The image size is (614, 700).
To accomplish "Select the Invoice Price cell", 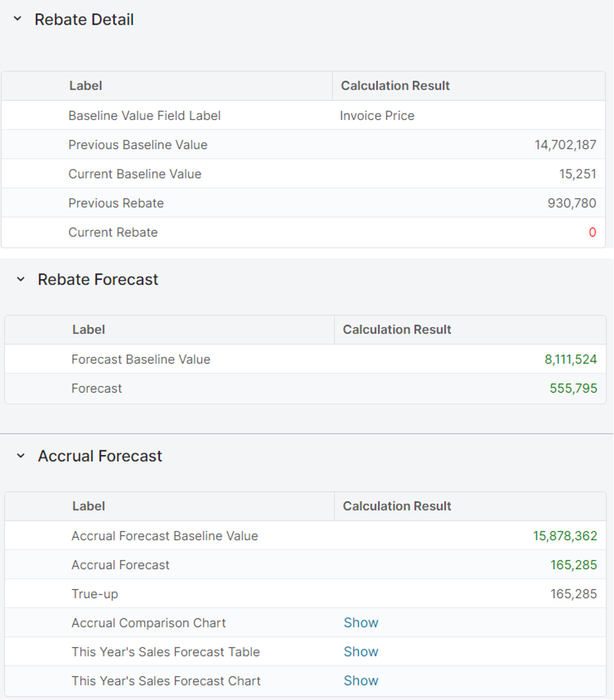I will click(x=377, y=116).
